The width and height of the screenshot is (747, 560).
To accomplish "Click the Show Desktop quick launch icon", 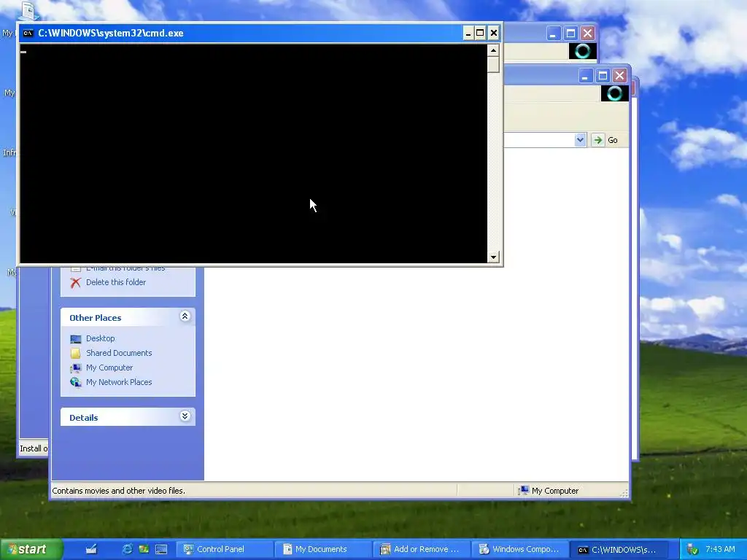I will coord(91,549).
